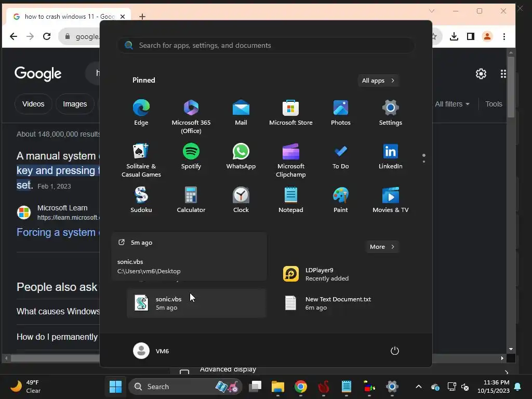Show hidden system tray icons

[x=419, y=387]
